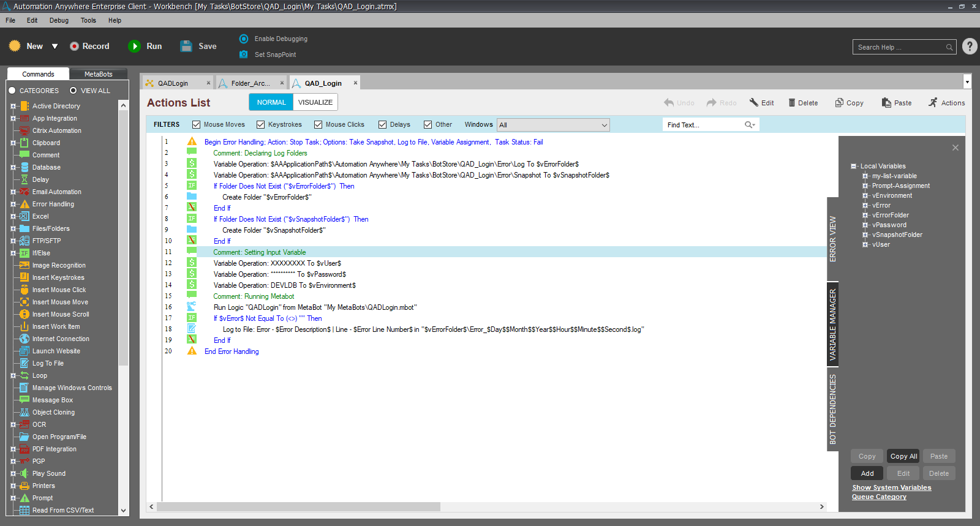This screenshot has height=526, width=980.
Task: Click the Delete trash icon in Actions List
Action: click(x=791, y=103)
